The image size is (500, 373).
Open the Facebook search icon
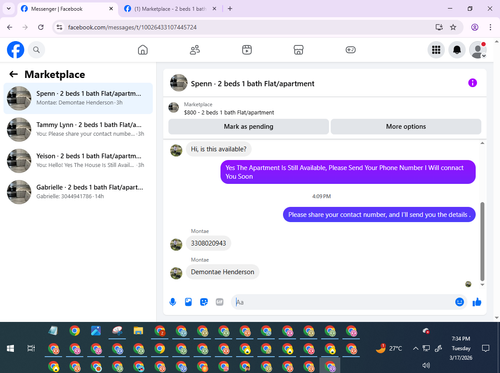36,50
